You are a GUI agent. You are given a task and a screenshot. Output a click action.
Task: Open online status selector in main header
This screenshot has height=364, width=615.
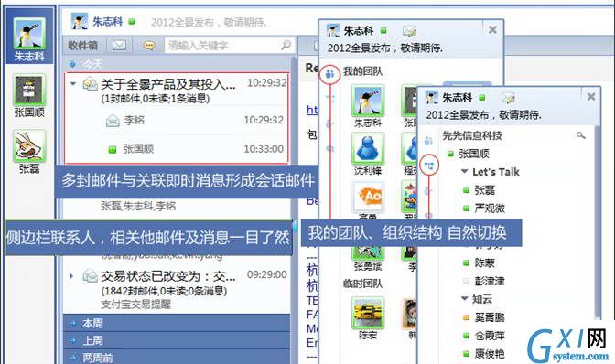pyautogui.click(x=132, y=22)
